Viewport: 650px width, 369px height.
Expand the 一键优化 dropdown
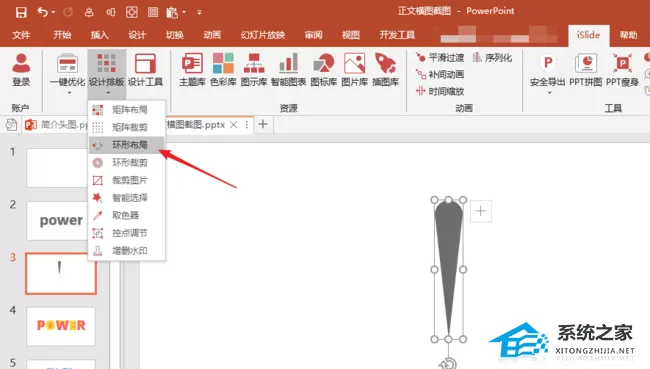pyautogui.click(x=69, y=93)
